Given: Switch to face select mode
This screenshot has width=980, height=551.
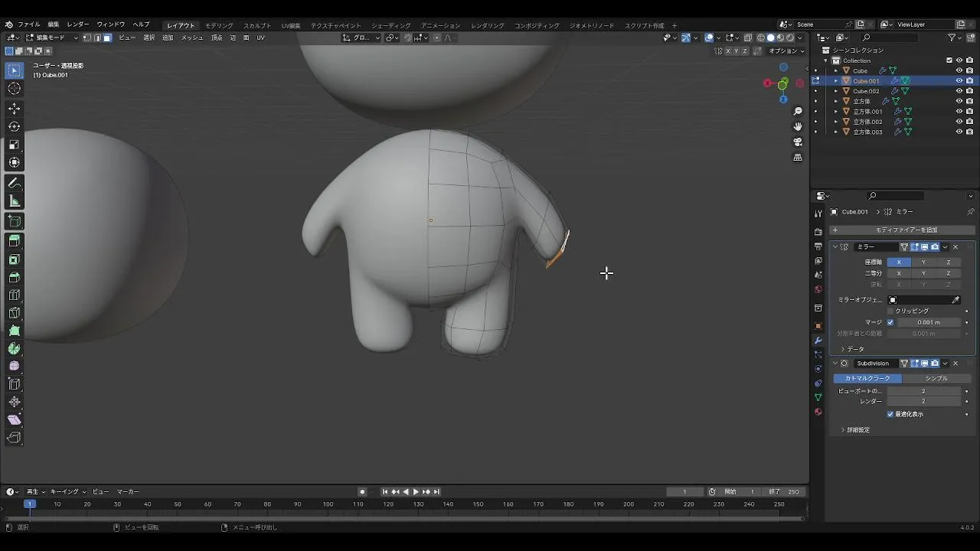Looking at the screenshot, I should 107,37.
